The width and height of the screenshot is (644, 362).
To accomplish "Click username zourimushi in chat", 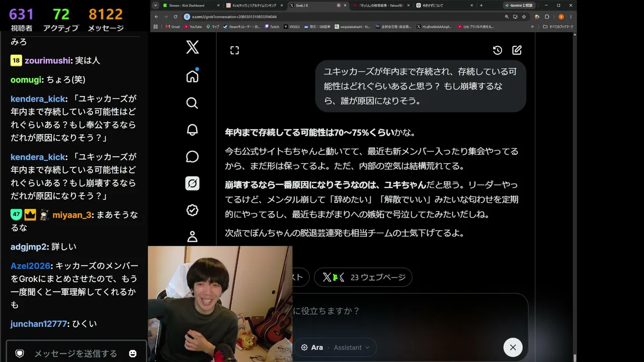I will 48,60.
